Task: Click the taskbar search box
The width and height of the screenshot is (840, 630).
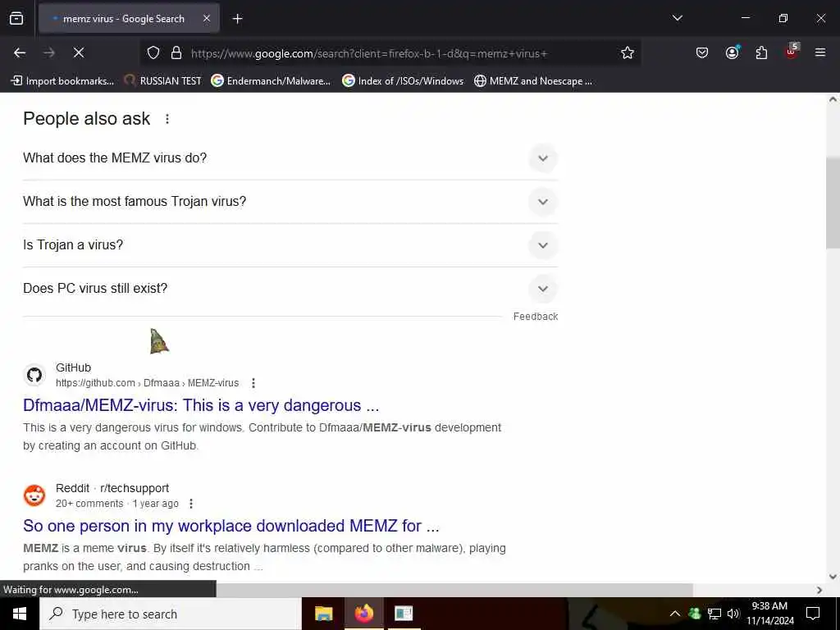Action: [171, 614]
